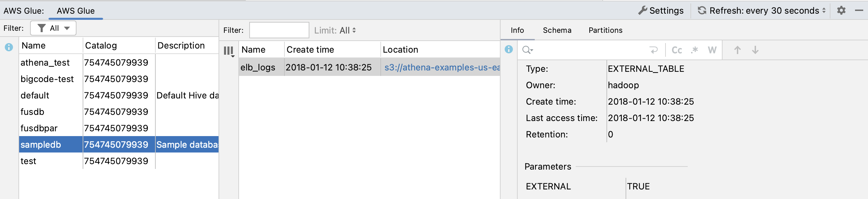This screenshot has height=199, width=868.
Task: Switch to the Partitions tab
Action: (x=605, y=30)
